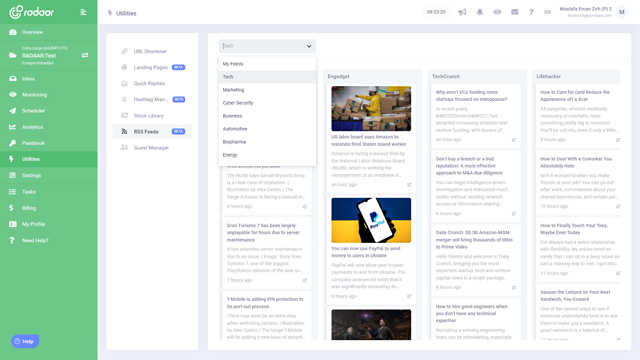Open notifications bell icon
The width and height of the screenshot is (640, 360).
(480, 12)
